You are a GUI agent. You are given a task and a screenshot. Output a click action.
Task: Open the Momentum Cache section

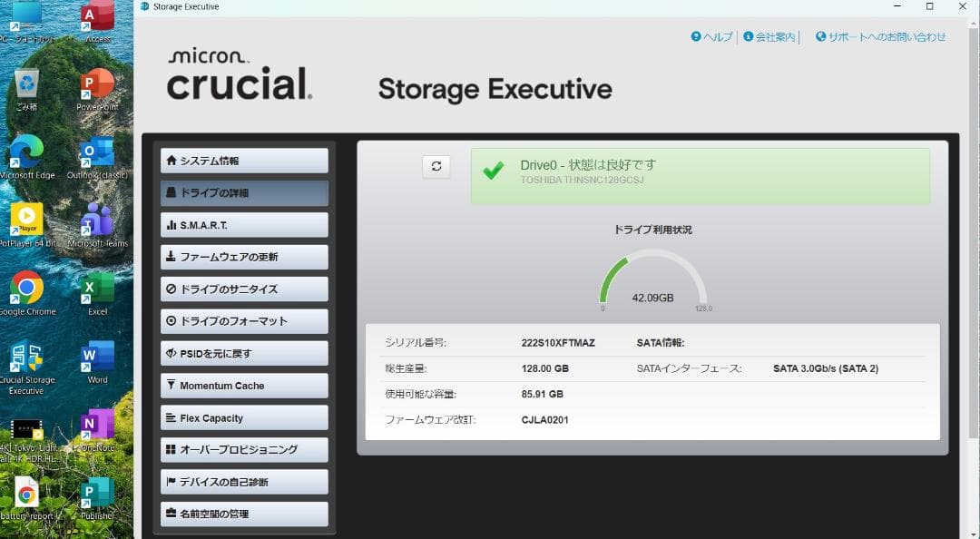[x=243, y=386]
